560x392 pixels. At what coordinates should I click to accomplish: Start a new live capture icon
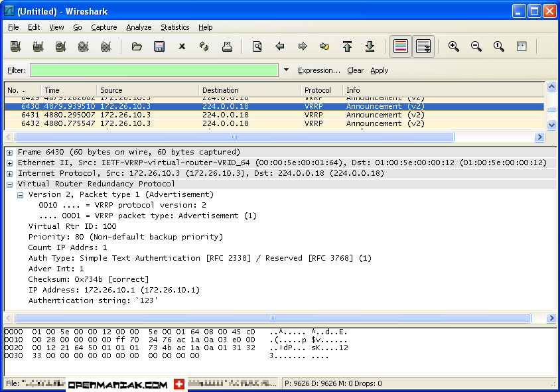point(61,46)
